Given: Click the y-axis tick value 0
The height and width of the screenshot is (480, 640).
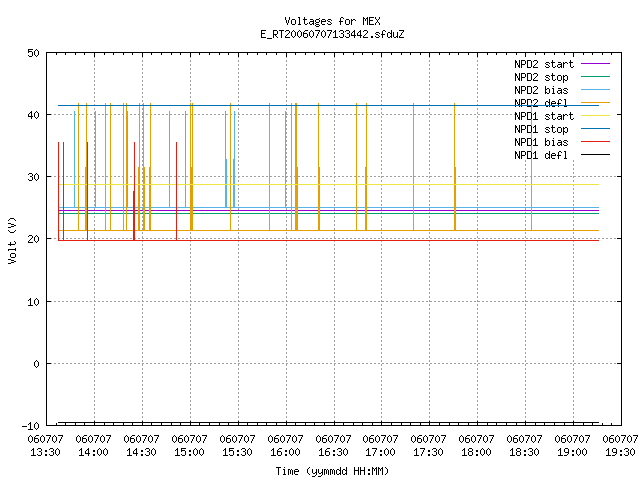Looking at the screenshot, I should click(37, 364).
